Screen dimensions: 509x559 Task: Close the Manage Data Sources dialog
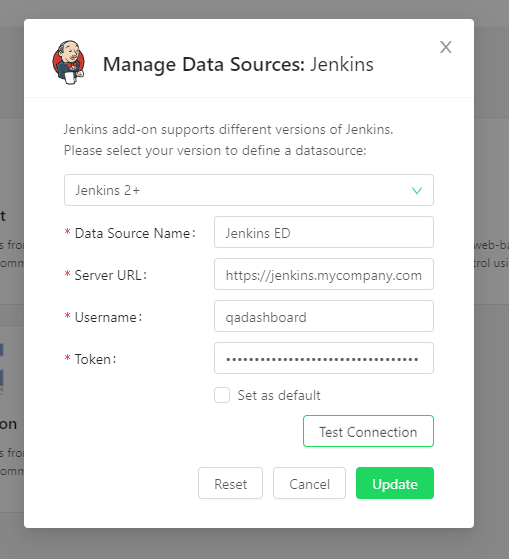tap(446, 47)
